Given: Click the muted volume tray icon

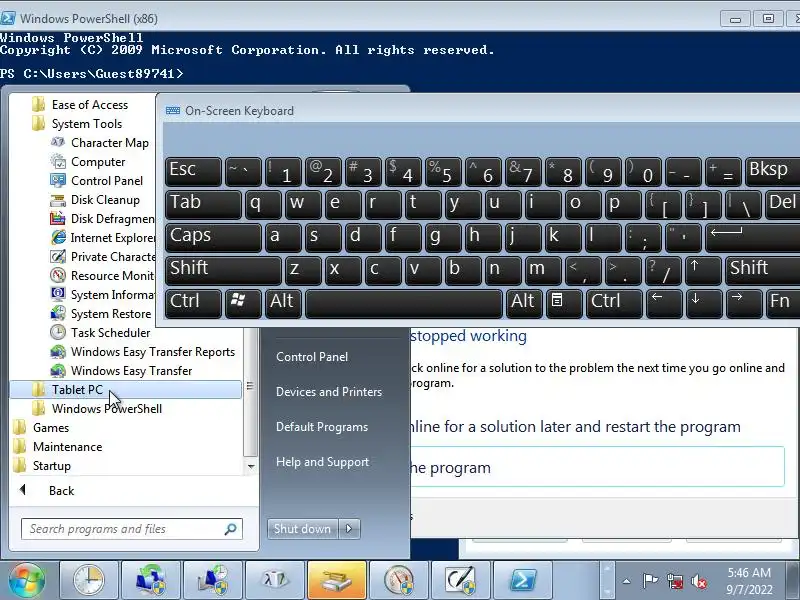Looking at the screenshot, I should pyautogui.click(x=699, y=581).
